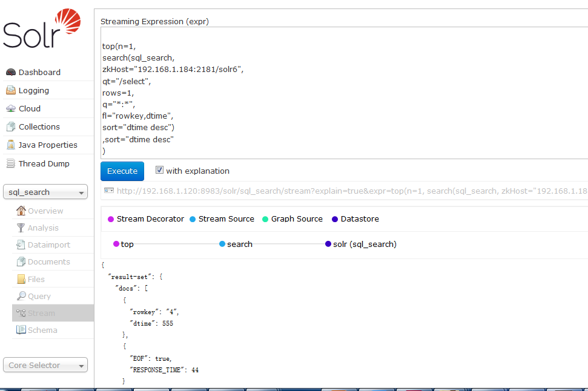View Java Properties
The width and height of the screenshot is (588, 391).
48,145
